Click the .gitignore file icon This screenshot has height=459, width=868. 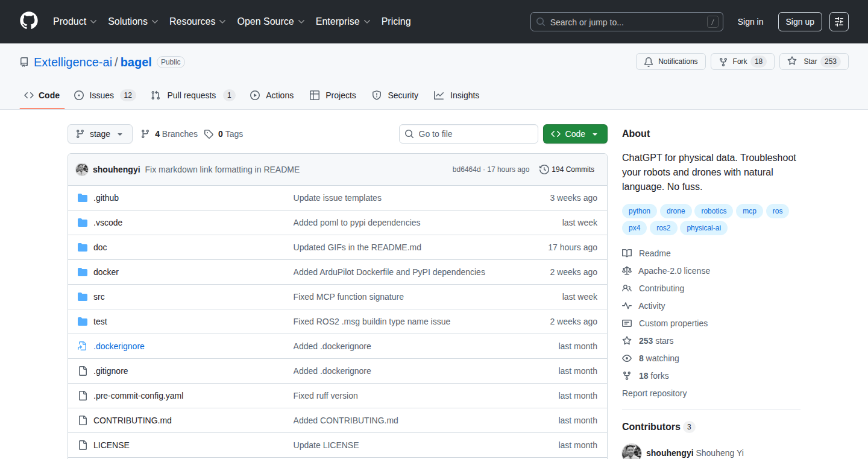(x=83, y=371)
